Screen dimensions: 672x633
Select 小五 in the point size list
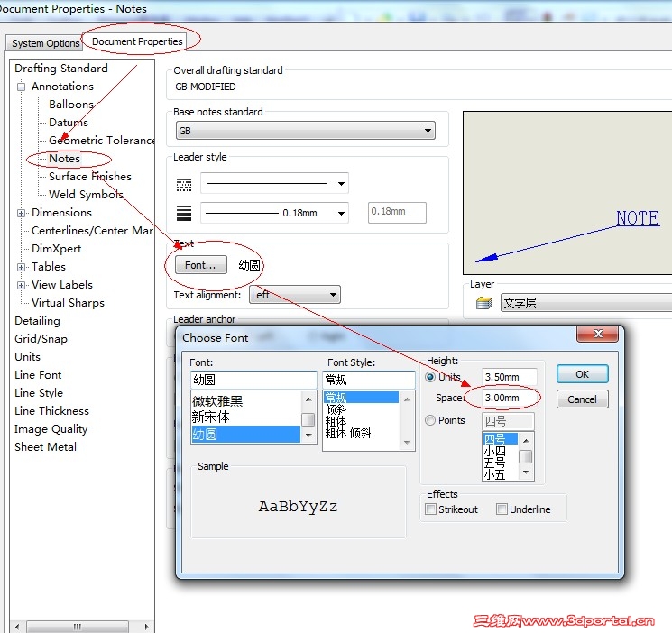(x=495, y=475)
